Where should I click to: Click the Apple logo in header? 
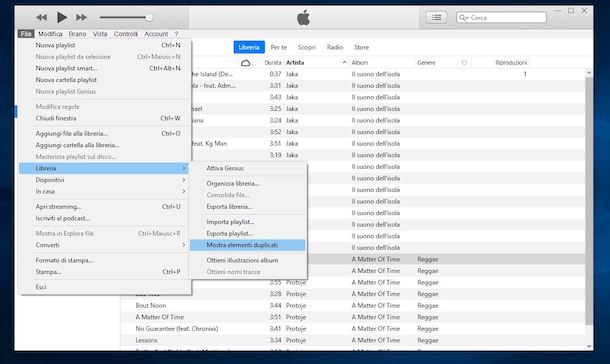click(x=303, y=18)
